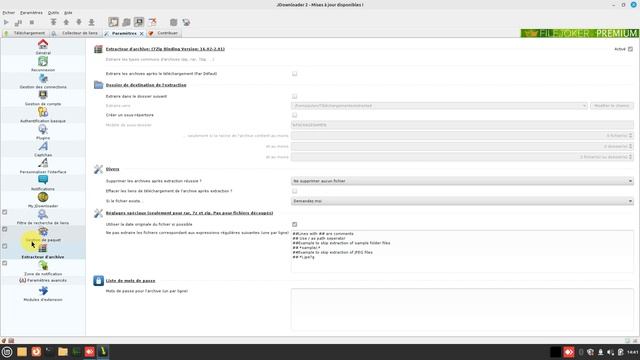Select Extracteur d'archive in sidebar
The height and width of the screenshot is (360, 640).
point(43,252)
